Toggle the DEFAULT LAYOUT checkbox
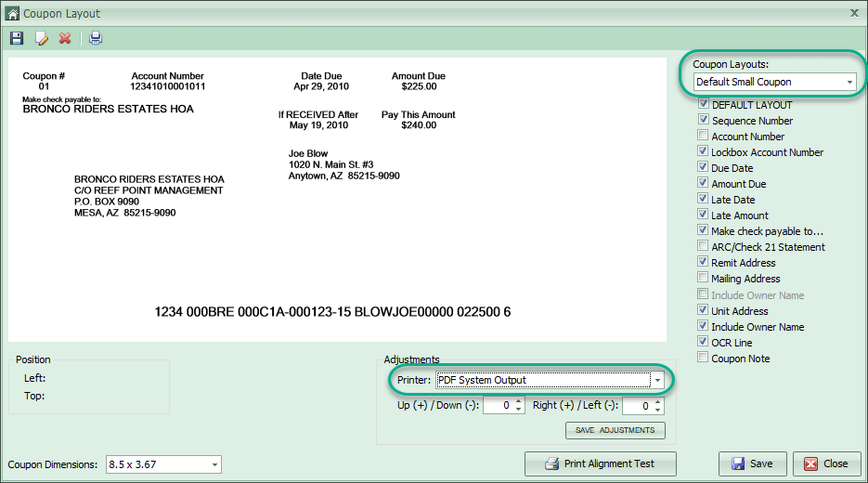Screen dimensions: 868x483 tap(703, 104)
